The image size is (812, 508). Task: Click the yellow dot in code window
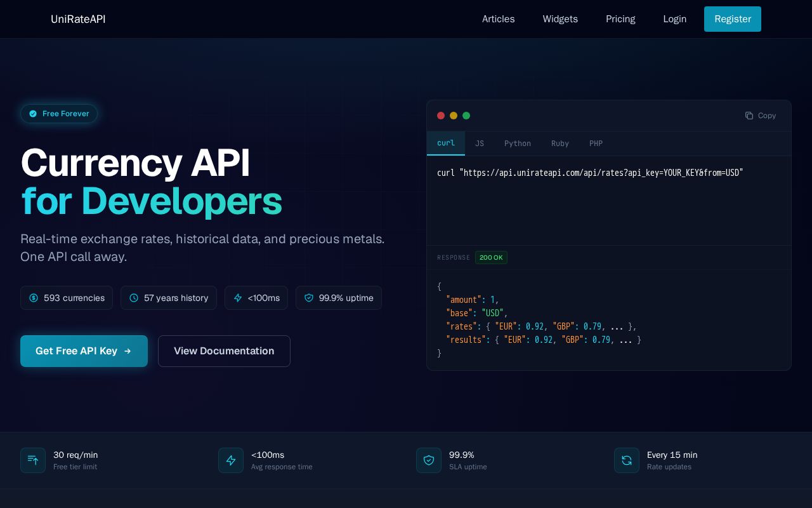coord(454,116)
